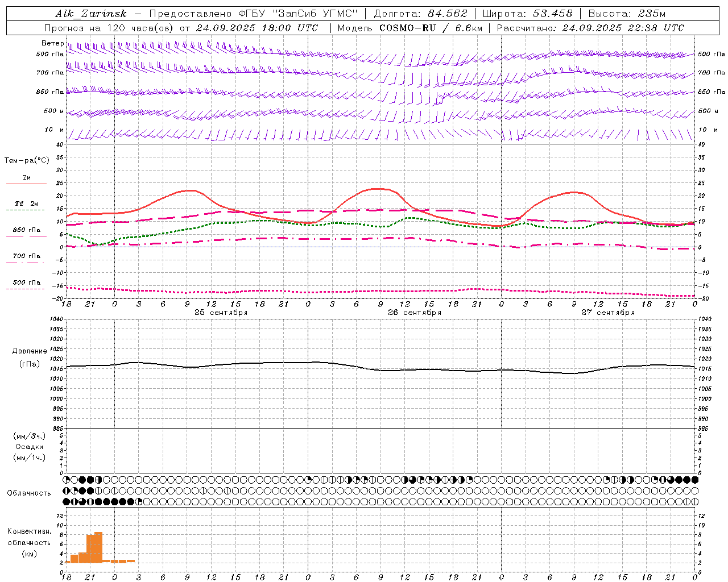Click the Высота: 235м elevation text
This screenshot has height=582, width=728.
(x=627, y=14)
